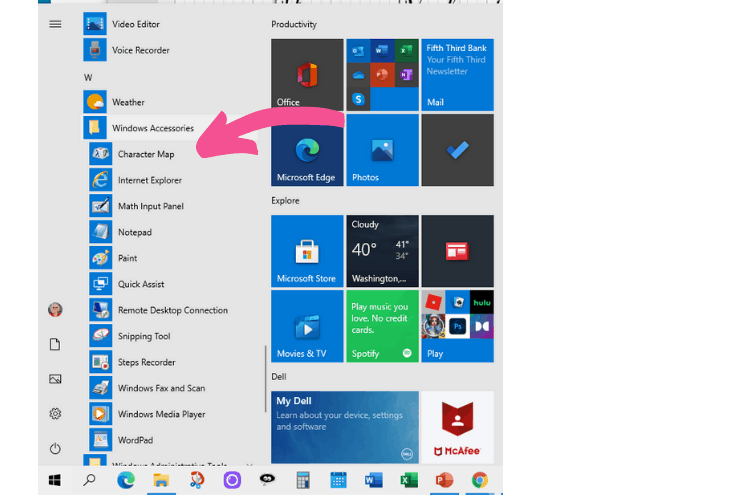Open Math Input Panel
This screenshot has height=495, width=745.
coord(171,206)
